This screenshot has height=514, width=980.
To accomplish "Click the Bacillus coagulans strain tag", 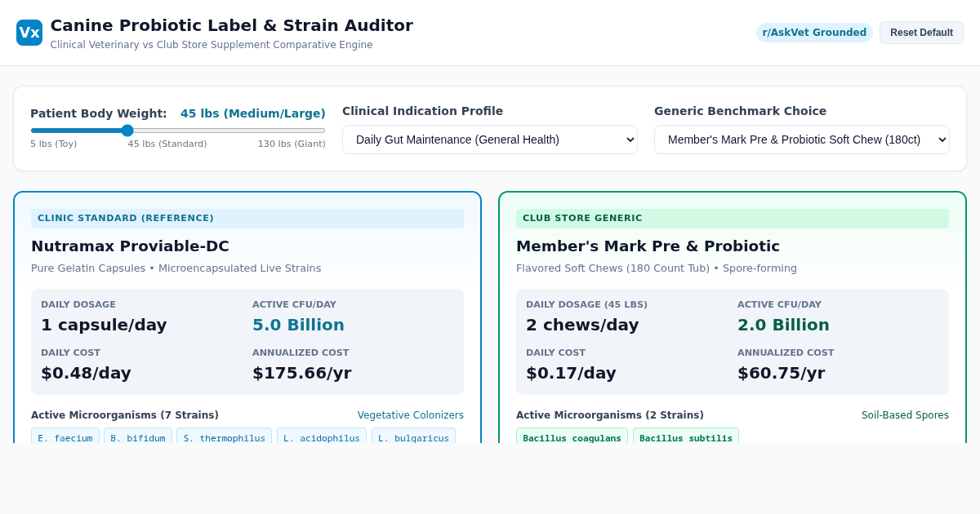I will (x=572, y=438).
